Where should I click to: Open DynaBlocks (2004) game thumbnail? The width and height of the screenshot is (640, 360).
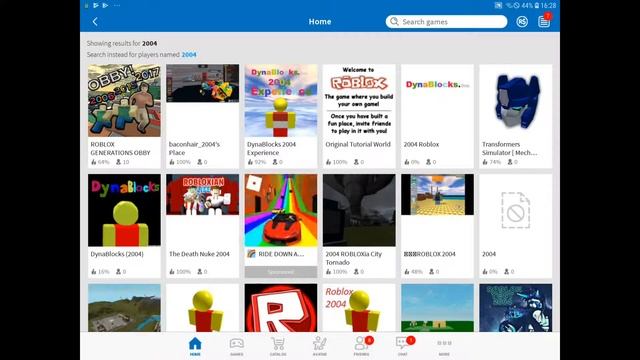[x=124, y=210]
